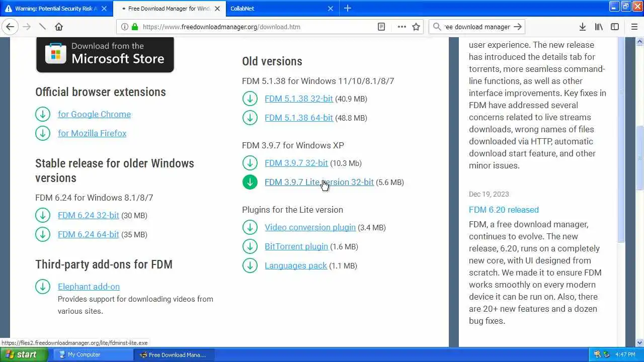Click the green download arrow for Mozilla Firefox extension
The width and height of the screenshot is (644, 362).
pyautogui.click(x=43, y=133)
